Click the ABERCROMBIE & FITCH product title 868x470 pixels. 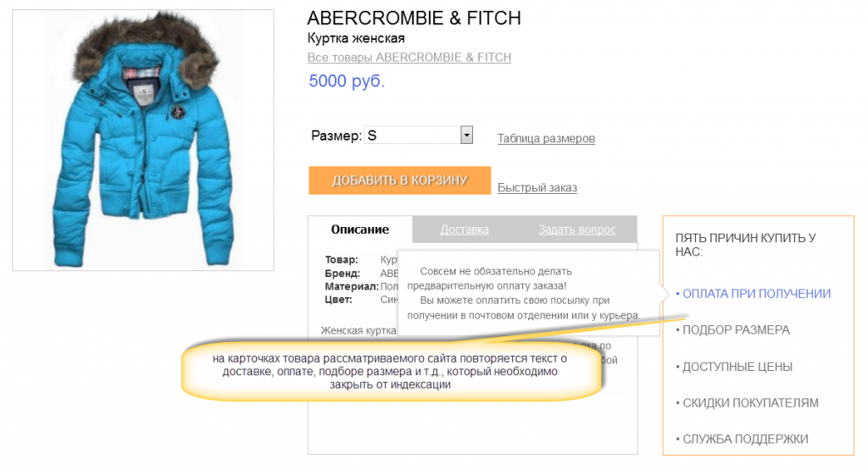414,18
